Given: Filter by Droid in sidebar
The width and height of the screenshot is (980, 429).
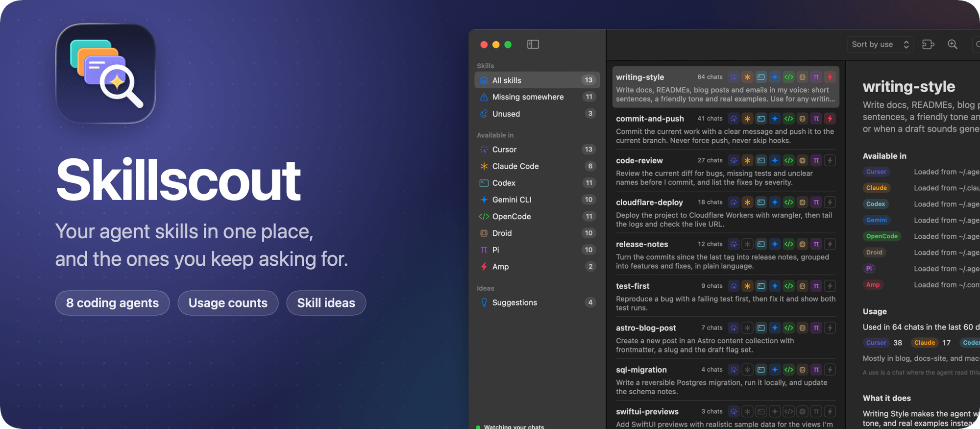Looking at the screenshot, I should [x=537, y=233].
